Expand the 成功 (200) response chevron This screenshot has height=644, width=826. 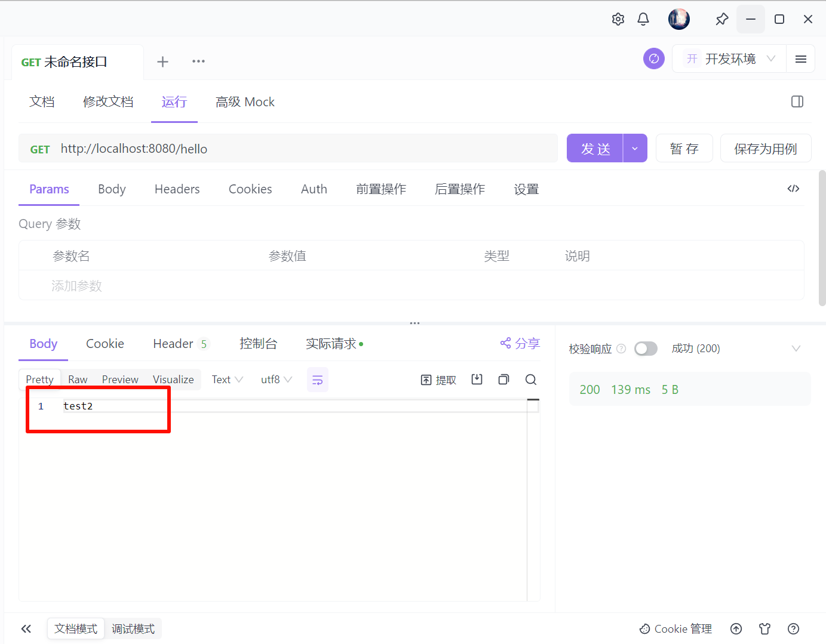(796, 349)
